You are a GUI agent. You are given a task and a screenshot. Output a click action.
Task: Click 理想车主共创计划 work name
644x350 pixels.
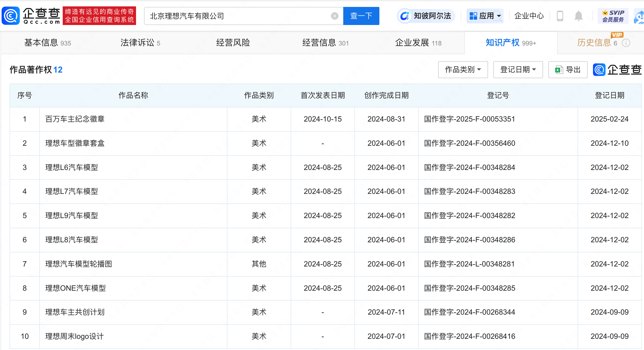tap(75, 312)
